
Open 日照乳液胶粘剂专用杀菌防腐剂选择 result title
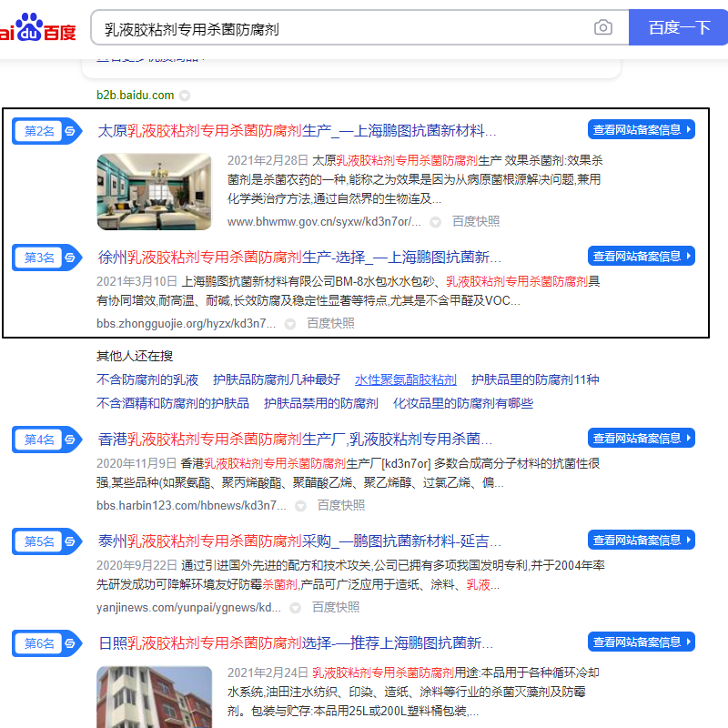pyautogui.click(x=295, y=643)
